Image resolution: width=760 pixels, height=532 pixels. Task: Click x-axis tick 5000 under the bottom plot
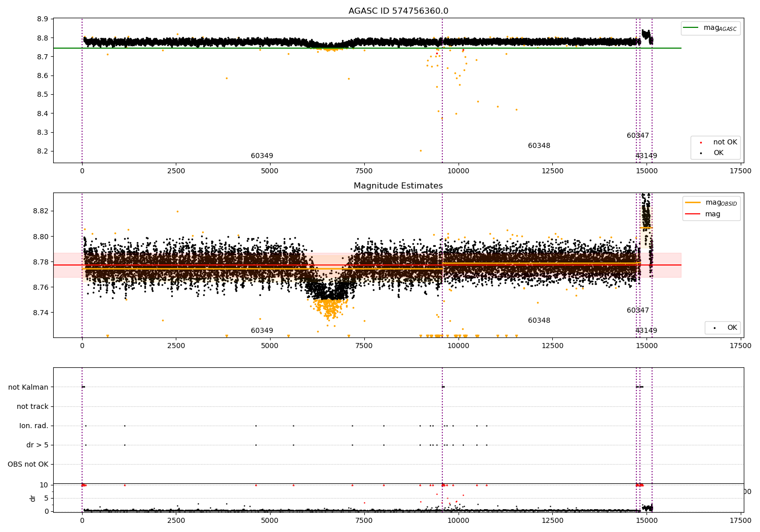point(270,520)
